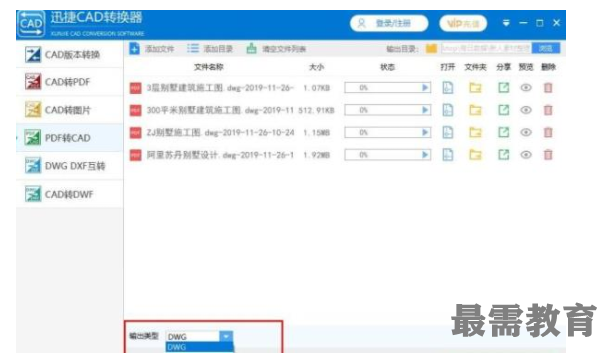This screenshot has height=360, width=603.
Task: Select file name ZJ别墅施工图.dwg-2019-11-26-10-24
Action: click(x=220, y=132)
